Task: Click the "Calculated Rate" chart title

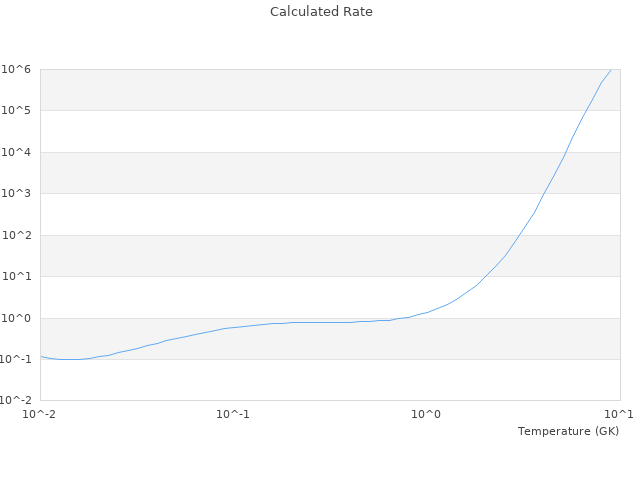Action: pos(320,12)
